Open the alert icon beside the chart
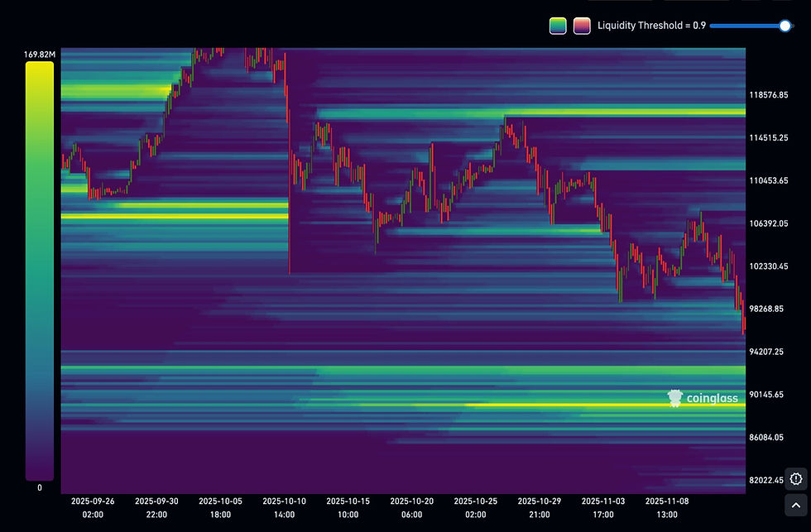This screenshot has height=532, width=811. point(796,479)
